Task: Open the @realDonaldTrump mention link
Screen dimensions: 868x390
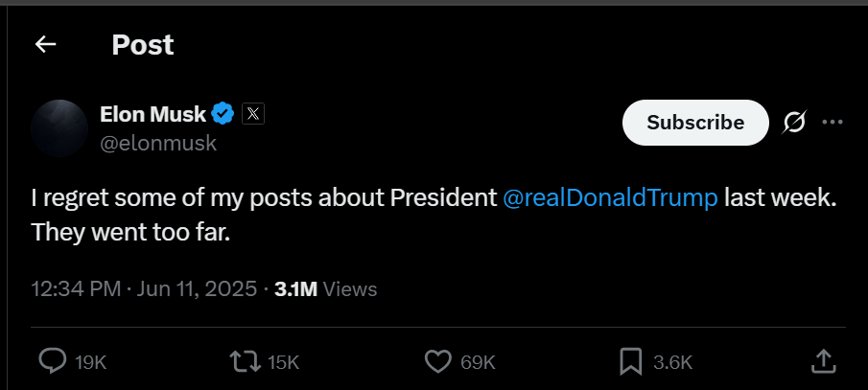Action: [x=610, y=198]
